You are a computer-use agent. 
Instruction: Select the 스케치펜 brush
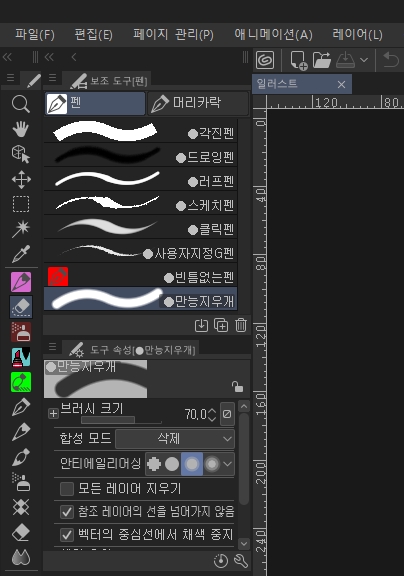(140, 203)
